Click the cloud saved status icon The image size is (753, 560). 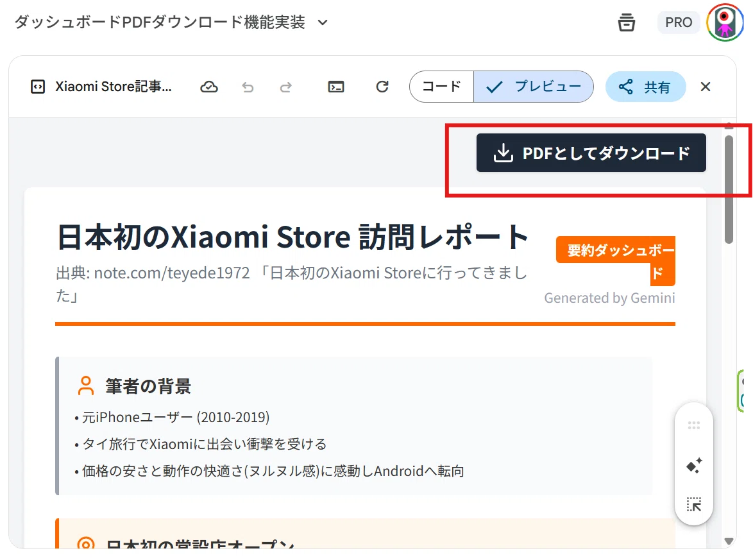coord(209,87)
